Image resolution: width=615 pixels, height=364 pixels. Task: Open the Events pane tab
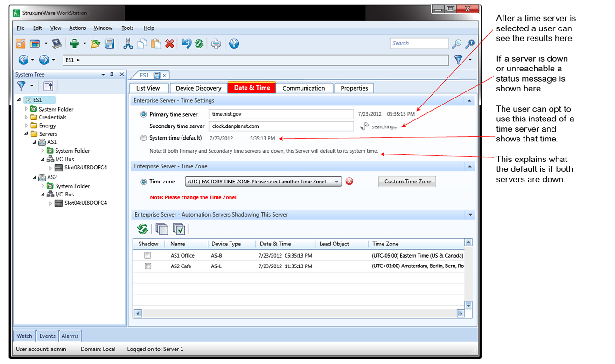pyautogui.click(x=47, y=336)
